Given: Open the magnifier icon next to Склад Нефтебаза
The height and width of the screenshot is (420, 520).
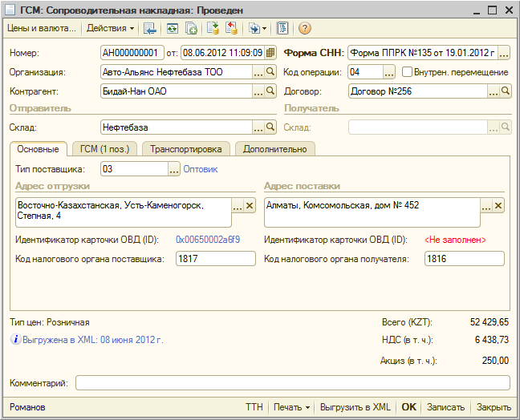Looking at the screenshot, I should click(x=270, y=127).
